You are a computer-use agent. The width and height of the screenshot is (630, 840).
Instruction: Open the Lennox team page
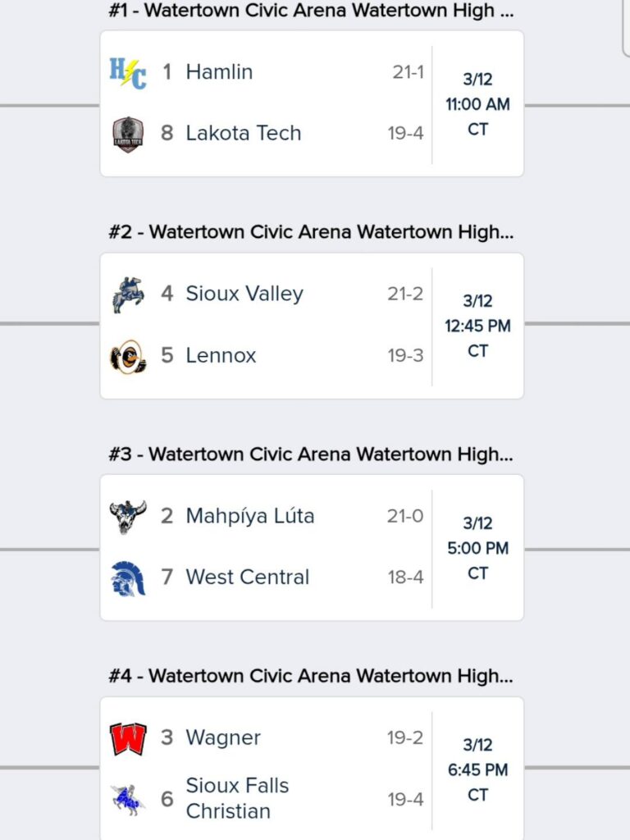point(221,356)
